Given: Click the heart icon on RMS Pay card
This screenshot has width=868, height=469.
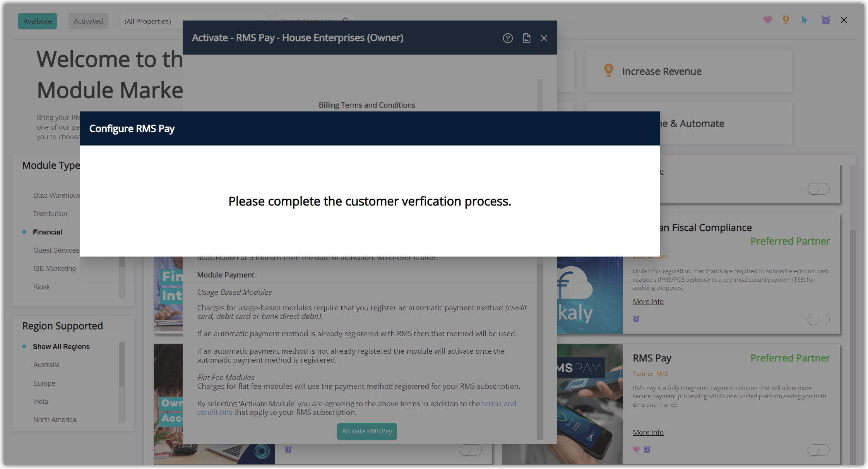Looking at the screenshot, I should pos(636,449).
